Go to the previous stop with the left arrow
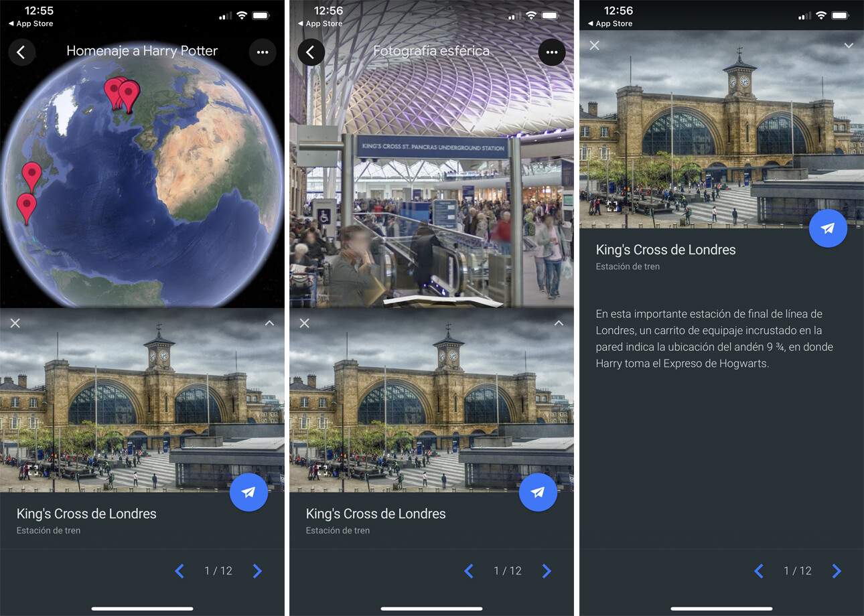The width and height of the screenshot is (864, 616). (179, 571)
